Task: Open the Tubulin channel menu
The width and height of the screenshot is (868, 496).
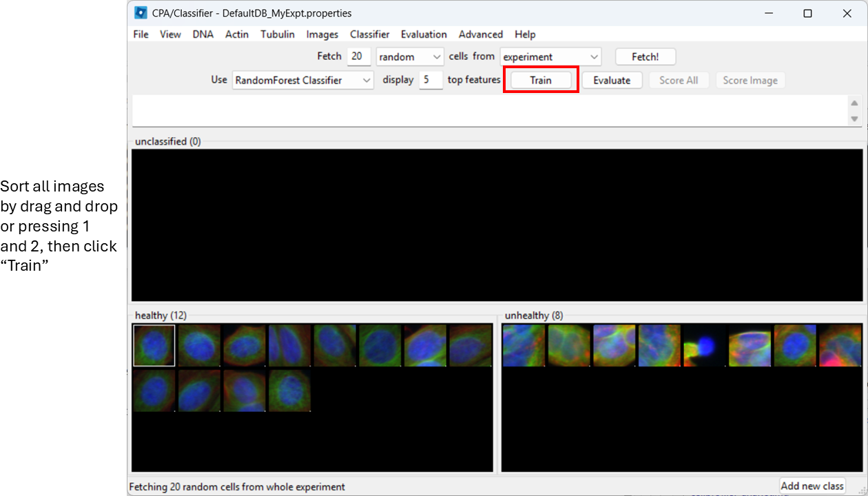Action: pyautogui.click(x=278, y=34)
